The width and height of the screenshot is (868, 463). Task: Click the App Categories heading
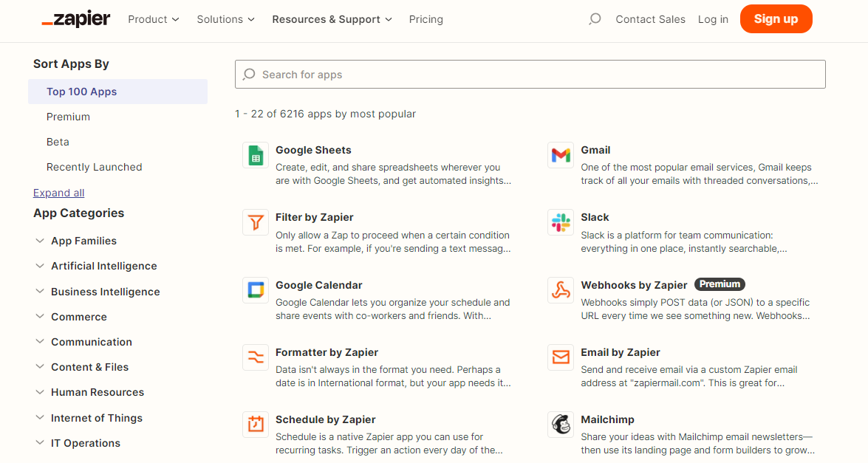tap(78, 213)
